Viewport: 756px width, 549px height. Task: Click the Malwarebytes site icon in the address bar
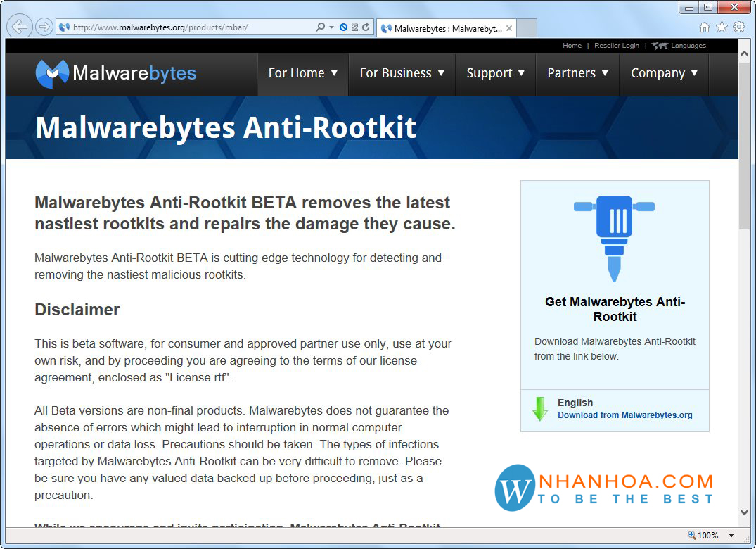coord(64,27)
